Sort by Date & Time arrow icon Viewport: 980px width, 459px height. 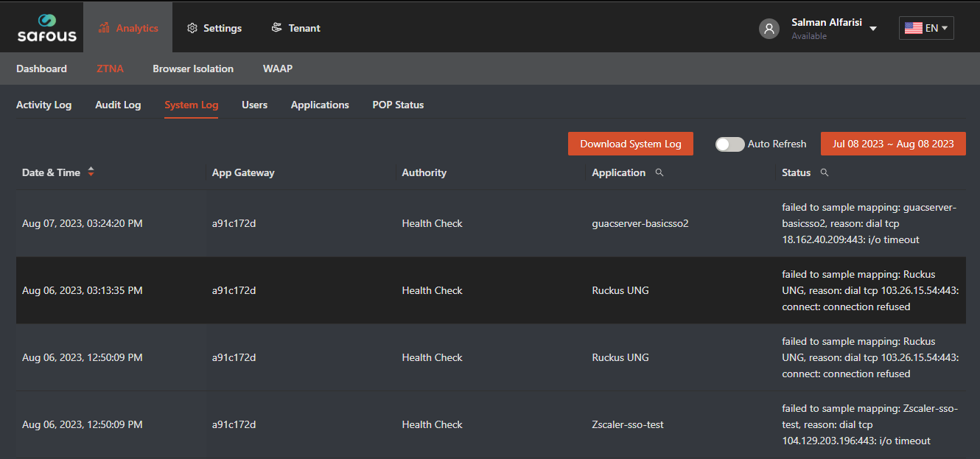(x=91, y=172)
